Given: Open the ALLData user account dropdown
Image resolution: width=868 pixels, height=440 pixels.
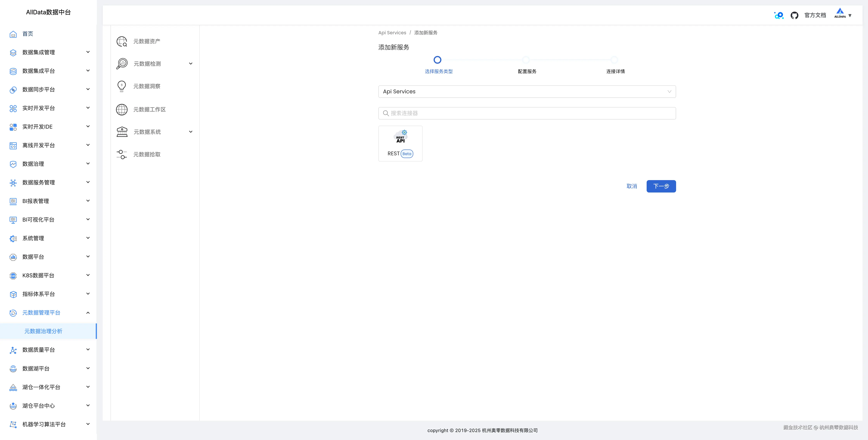Looking at the screenshot, I should 843,15.
